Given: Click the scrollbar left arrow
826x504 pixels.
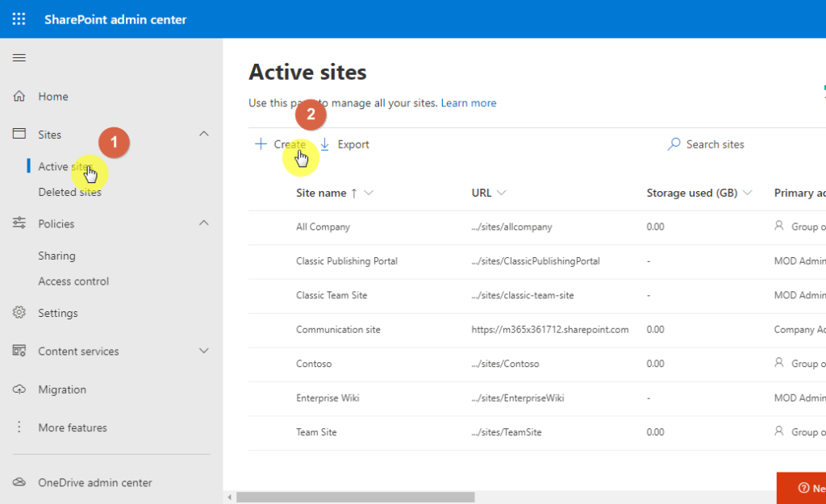Looking at the screenshot, I should click(x=229, y=498).
